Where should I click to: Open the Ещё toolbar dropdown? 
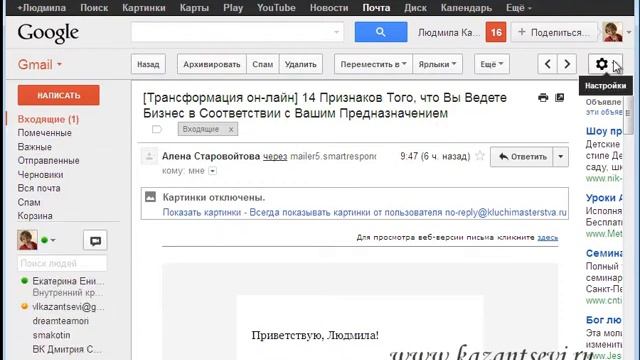[x=491, y=64]
